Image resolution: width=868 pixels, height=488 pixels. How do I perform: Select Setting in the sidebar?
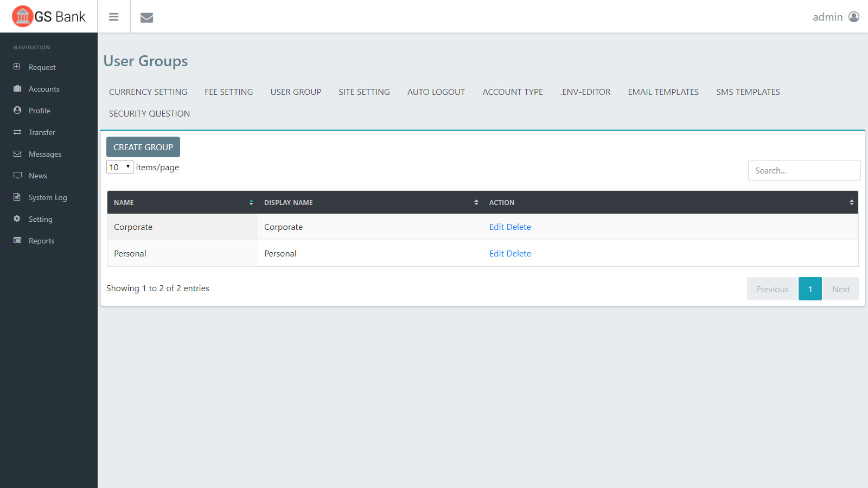40,219
